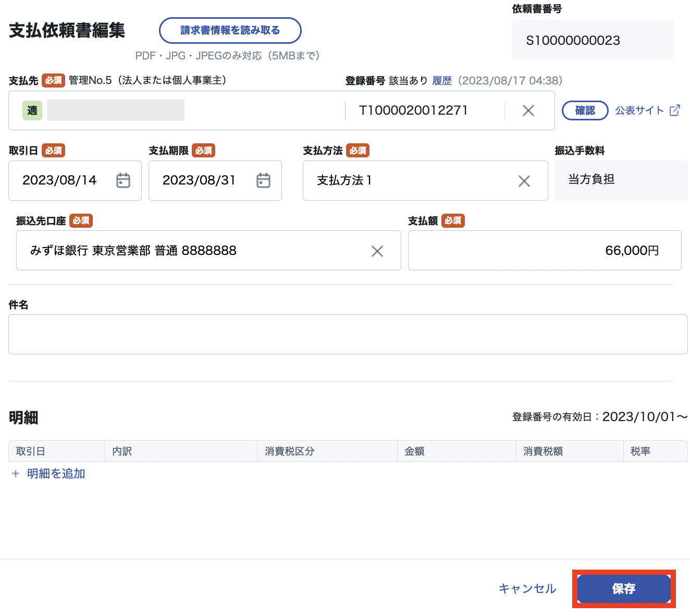The image size is (690, 616).
Task: Click the + icon to add 明細
Action: (15, 474)
